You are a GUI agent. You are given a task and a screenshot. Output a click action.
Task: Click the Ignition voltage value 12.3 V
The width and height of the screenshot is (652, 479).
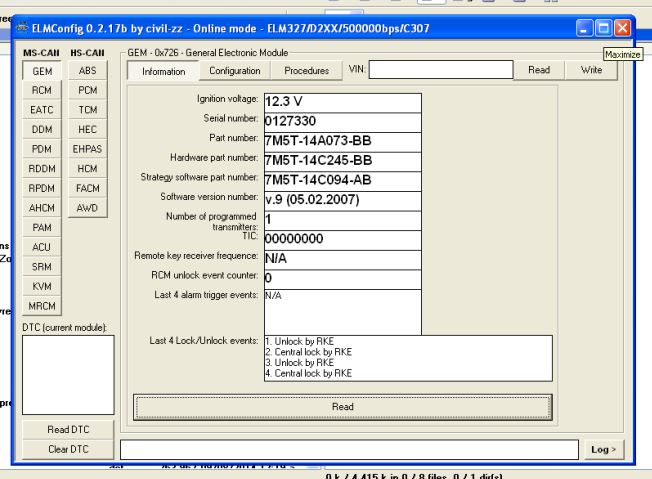[x=343, y=102]
